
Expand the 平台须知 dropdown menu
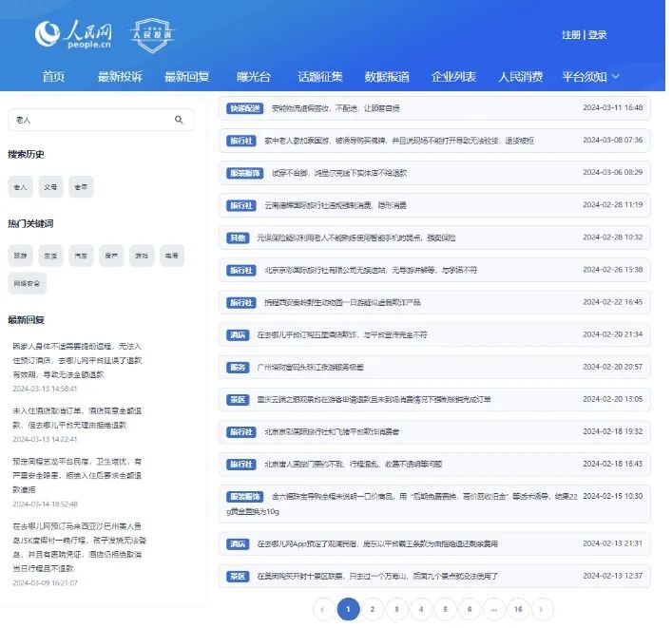coord(590,77)
